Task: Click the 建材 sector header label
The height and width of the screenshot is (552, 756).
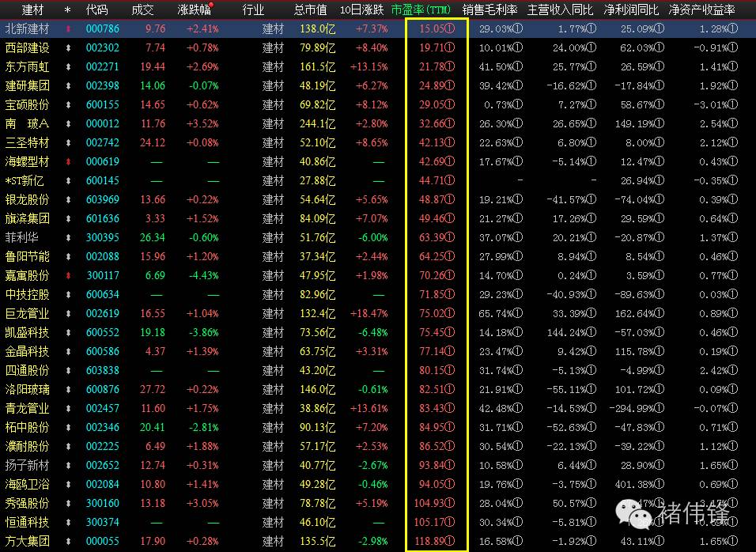Action: [x=32, y=9]
